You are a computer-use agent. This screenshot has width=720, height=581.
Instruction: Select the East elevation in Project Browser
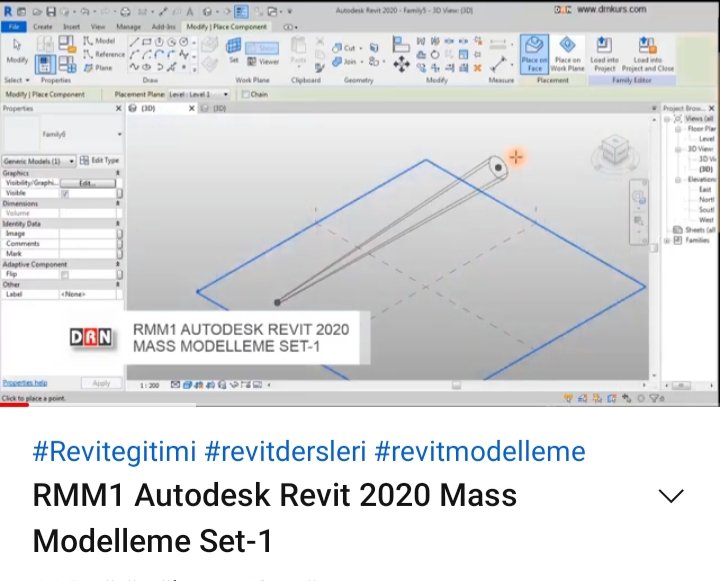(x=705, y=189)
